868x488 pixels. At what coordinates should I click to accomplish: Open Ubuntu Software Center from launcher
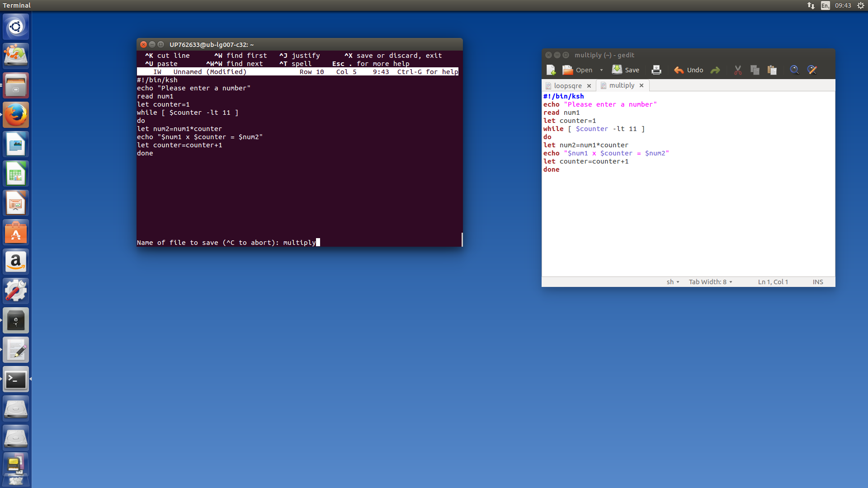coord(16,232)
